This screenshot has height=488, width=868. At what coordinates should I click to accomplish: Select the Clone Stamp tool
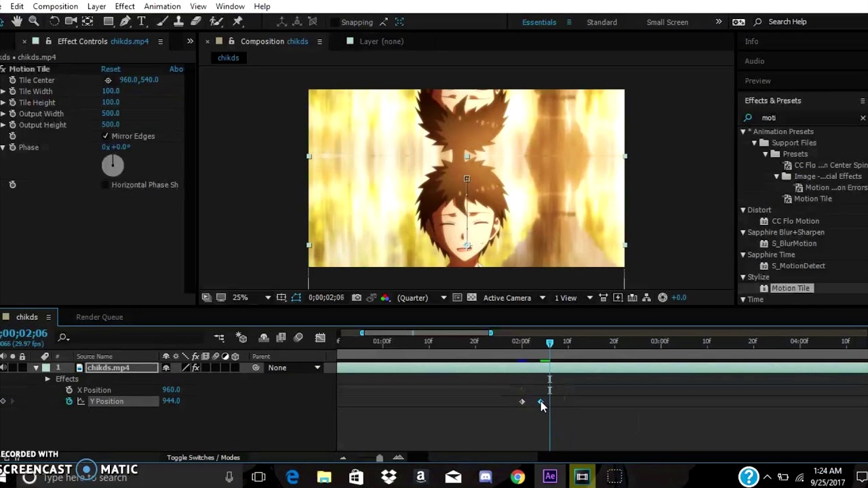click(179, 22)
